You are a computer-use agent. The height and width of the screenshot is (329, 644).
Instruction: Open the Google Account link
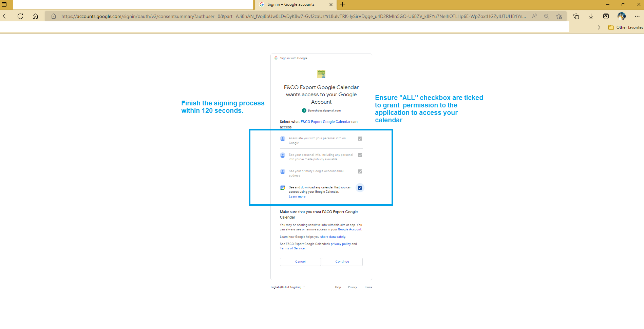click(x=349, y=229)
